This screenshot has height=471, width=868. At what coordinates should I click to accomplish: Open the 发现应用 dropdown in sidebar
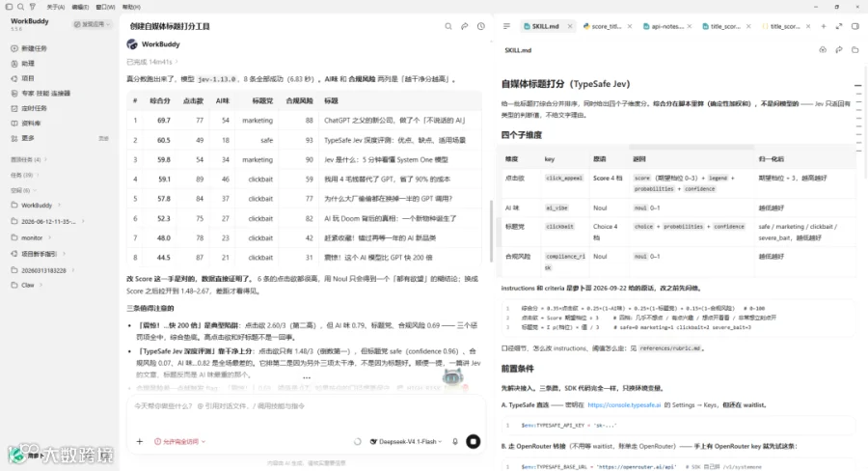[92, 24]
